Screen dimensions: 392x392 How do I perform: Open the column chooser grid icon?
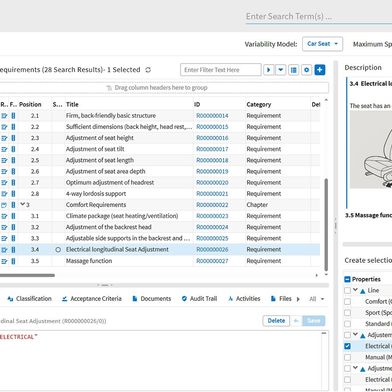[293, 70]
